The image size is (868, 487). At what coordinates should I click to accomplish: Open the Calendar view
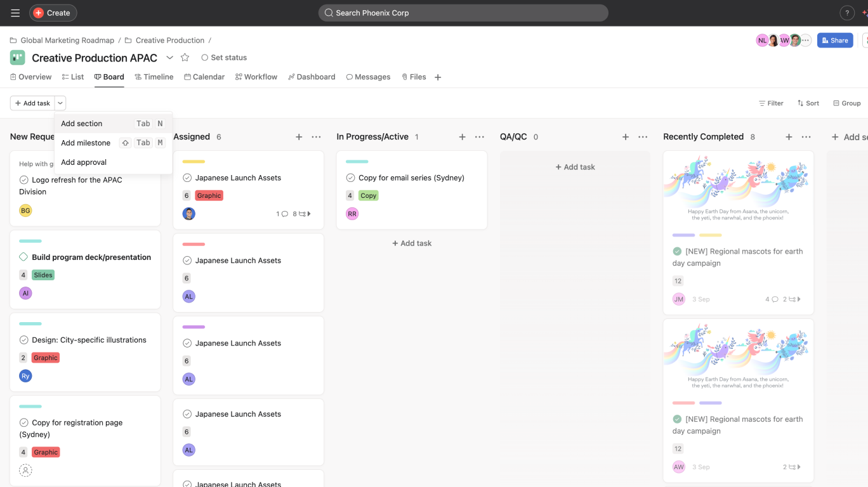pos(204,77)
